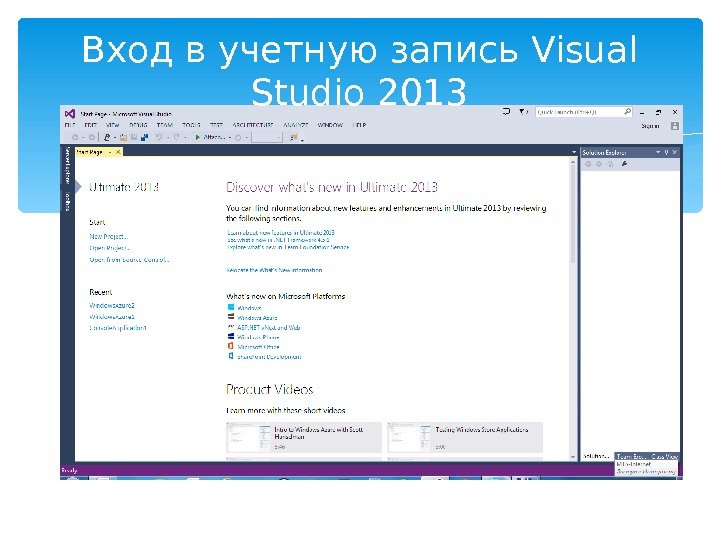720x540 pixels.
Task: Click the Open Project link
Action: point(110,248)
